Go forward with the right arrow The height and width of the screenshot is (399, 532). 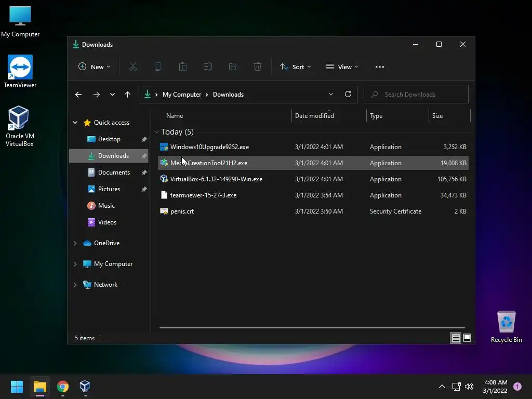(96, 95)
